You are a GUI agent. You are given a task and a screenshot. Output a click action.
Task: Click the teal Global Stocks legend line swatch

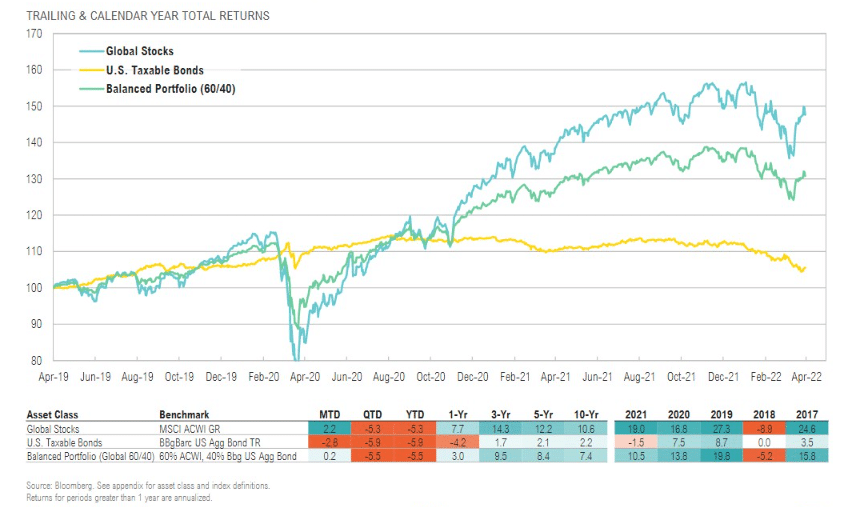[x=91, y=51]
